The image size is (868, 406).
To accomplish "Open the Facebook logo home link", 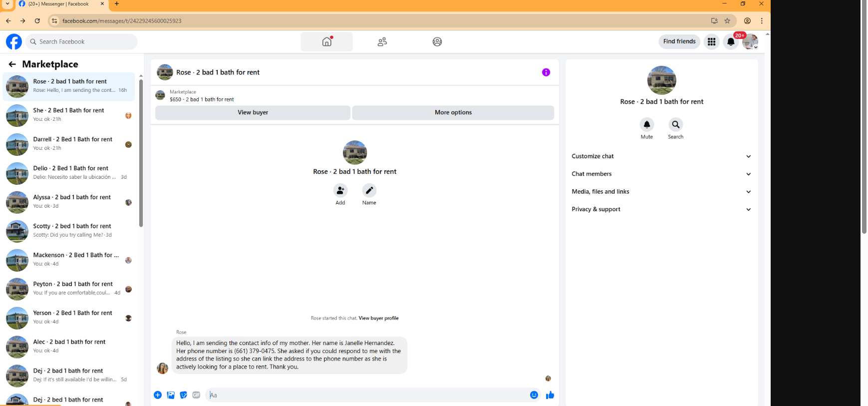I will (14, 41).
